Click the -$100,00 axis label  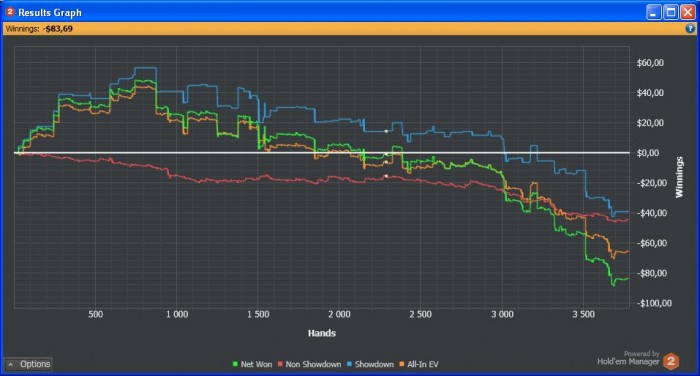(x=654, y=303)
